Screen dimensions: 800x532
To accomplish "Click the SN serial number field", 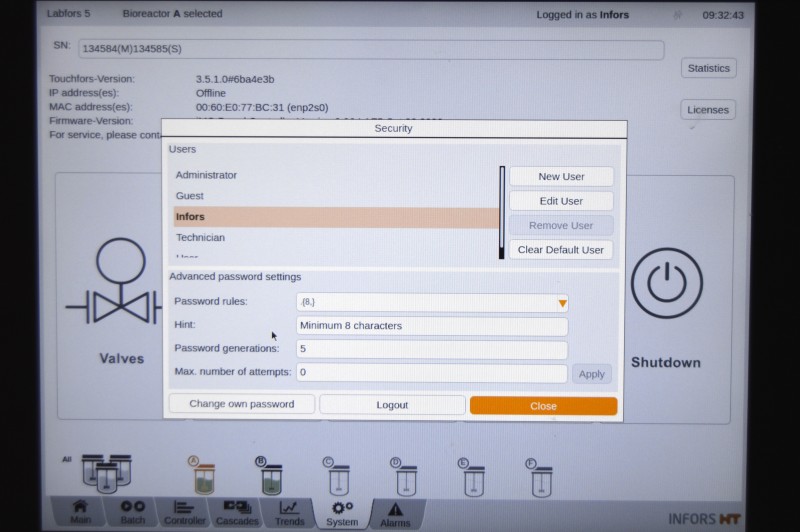I will 371,49.
